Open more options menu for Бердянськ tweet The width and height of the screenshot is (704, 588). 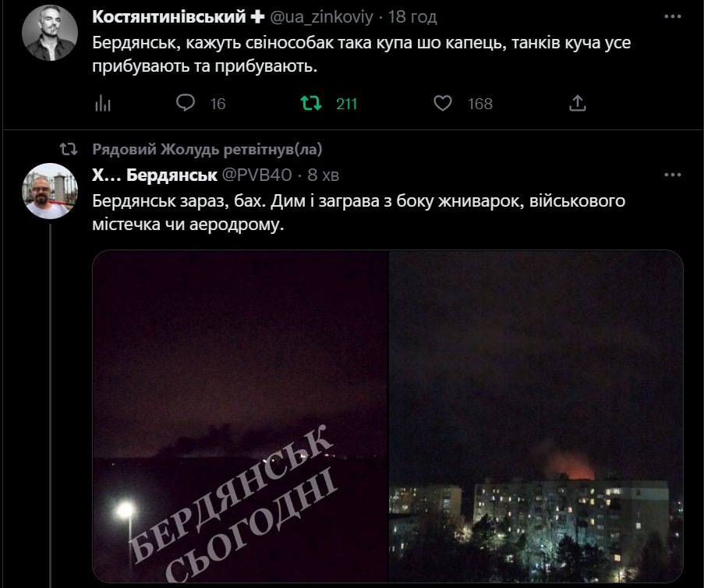tap(673, 175)
